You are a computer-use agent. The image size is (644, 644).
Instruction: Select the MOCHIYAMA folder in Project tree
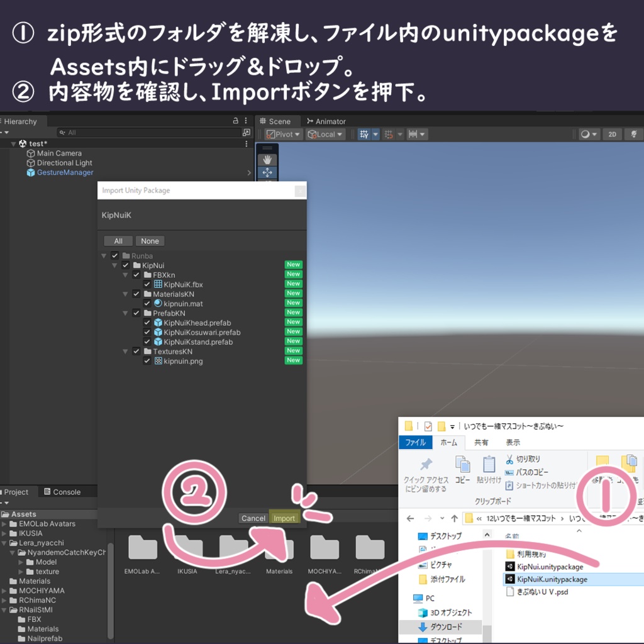click(x=37, y=591)
